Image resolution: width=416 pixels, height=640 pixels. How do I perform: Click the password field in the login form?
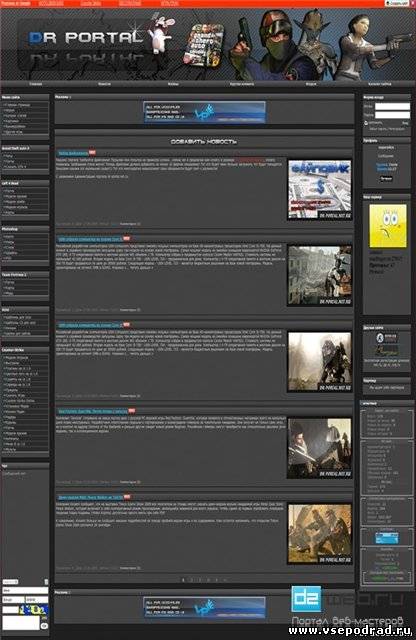coord(392,115)
